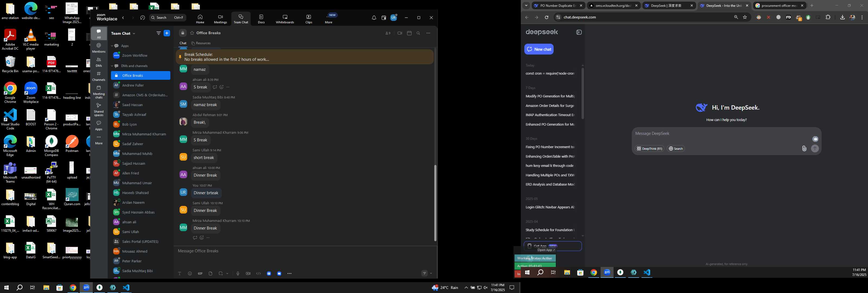Go to Zoom Meetings tab
The width and height of the screenshot is (868, 293).
pos(220,19)
